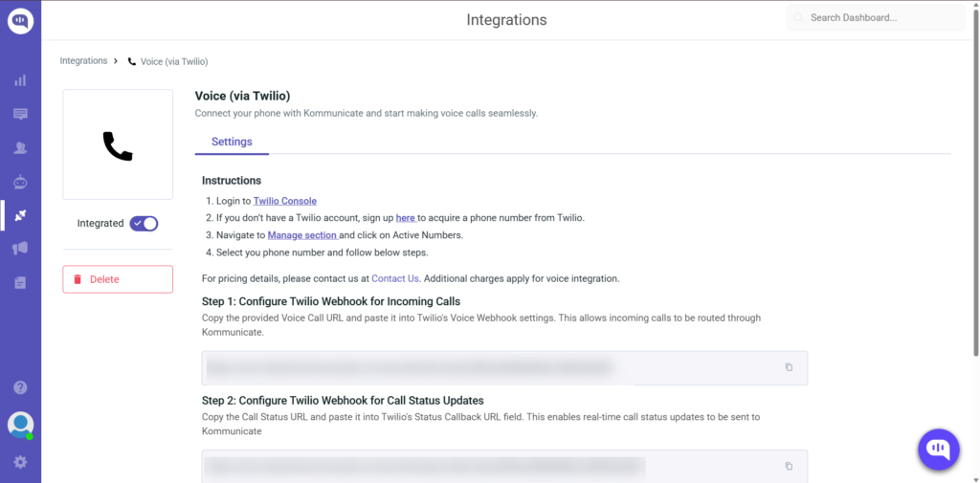Open the conversations chat sidebar icon
Image resolution: width=980 pixels, height=483 pixels.
(21, 114)
